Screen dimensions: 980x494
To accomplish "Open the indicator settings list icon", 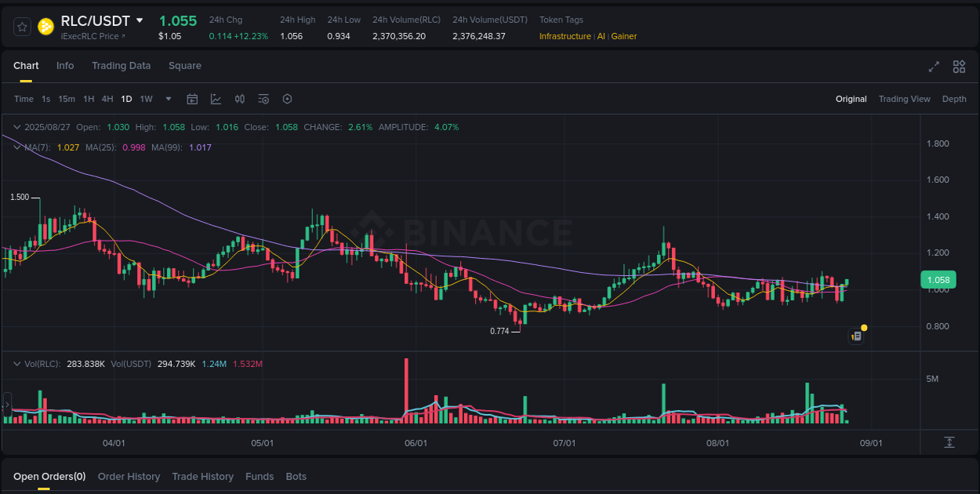I will pos(263,99).
